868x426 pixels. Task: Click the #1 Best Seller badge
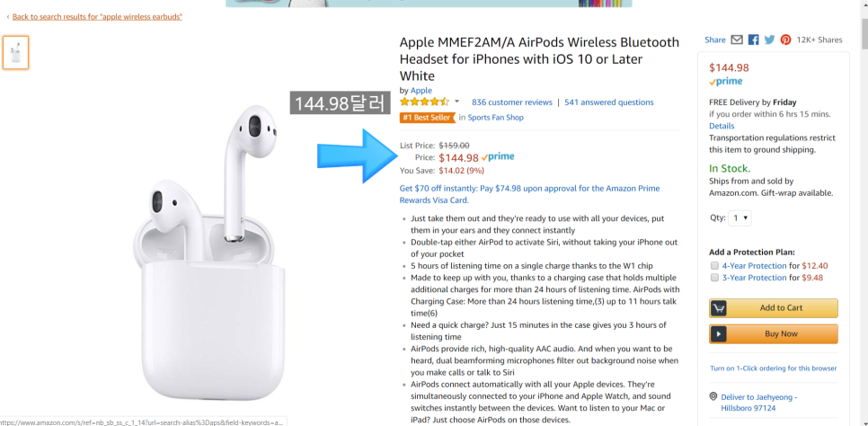click(x=427, y=118)
